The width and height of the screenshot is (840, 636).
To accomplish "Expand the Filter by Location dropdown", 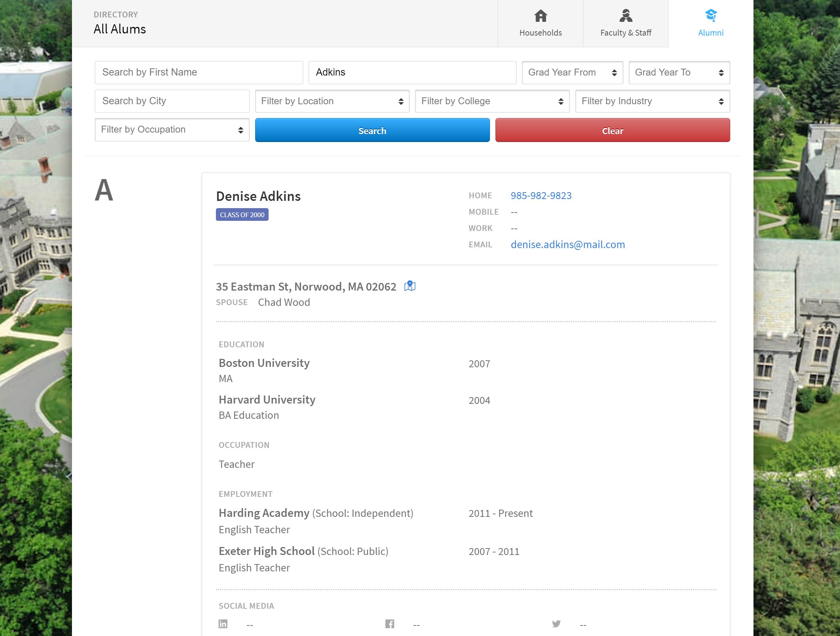I will coord(332,101).
